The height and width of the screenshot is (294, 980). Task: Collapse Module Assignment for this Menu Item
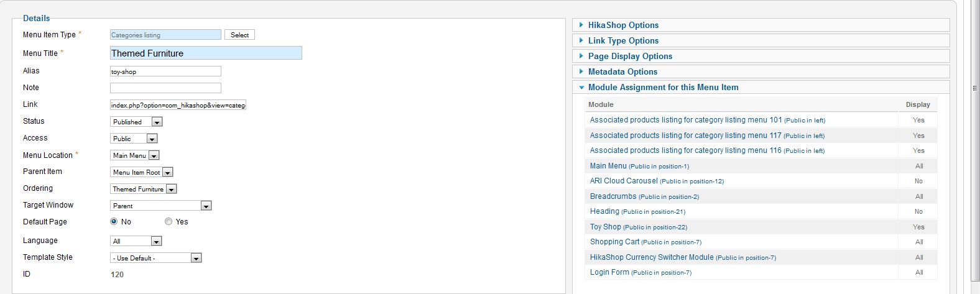coord(663,88)
